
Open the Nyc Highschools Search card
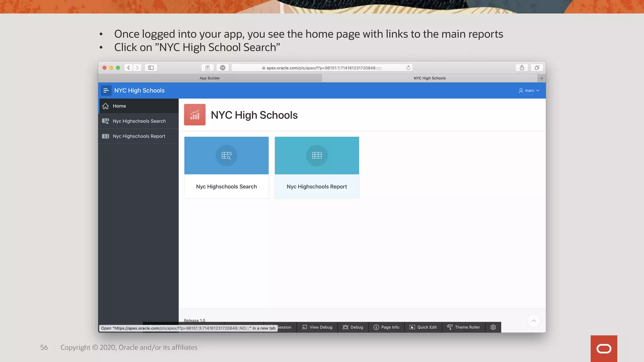(226, 167)
